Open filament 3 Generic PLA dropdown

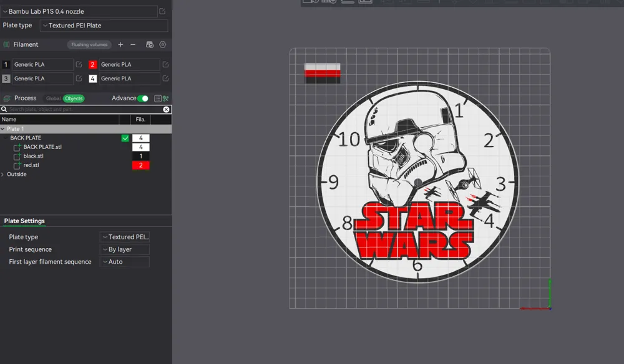(x=42, y=79)
